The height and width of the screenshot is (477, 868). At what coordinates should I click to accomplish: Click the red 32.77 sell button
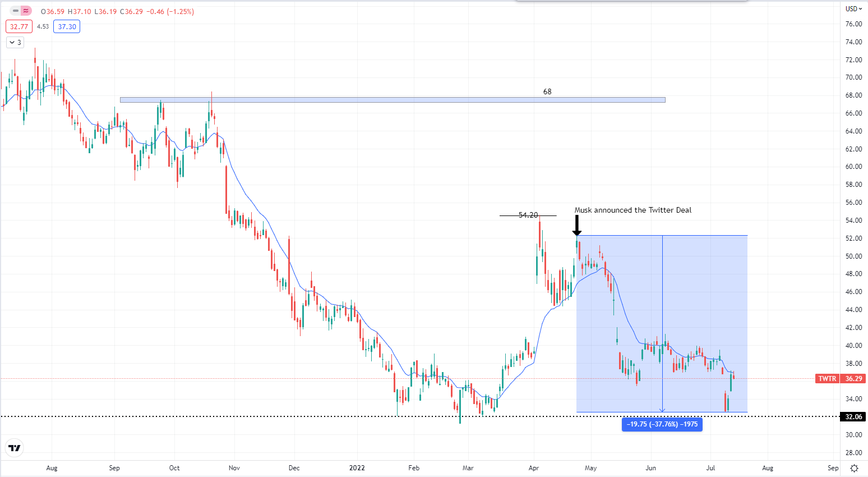(x=19, y=26)
